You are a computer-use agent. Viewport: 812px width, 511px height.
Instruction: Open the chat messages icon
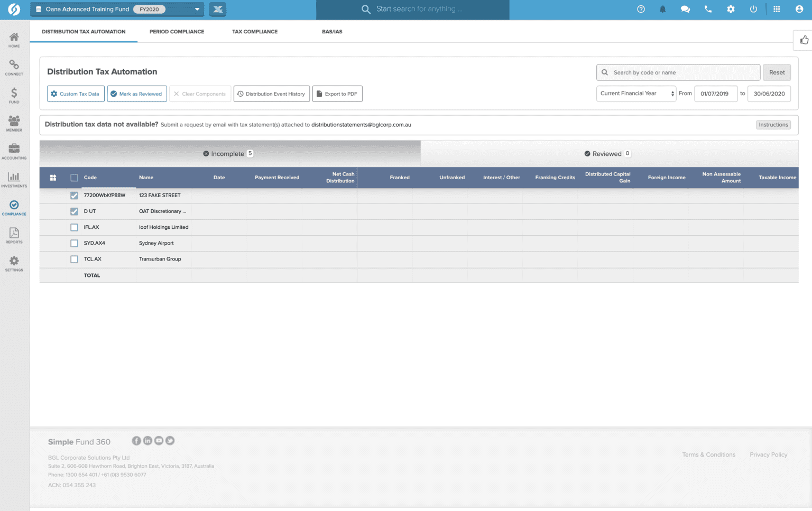685,9
